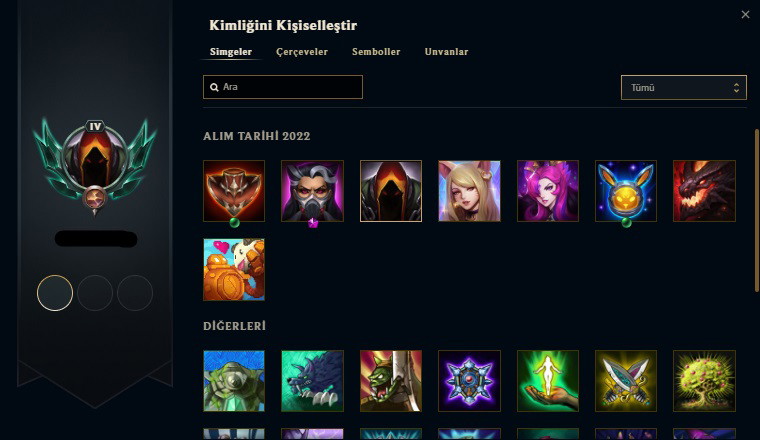The height and width of the screenshot is (440, 760).
Task: Switch to the Çerçeveler tab
Action: pos(301,52)
